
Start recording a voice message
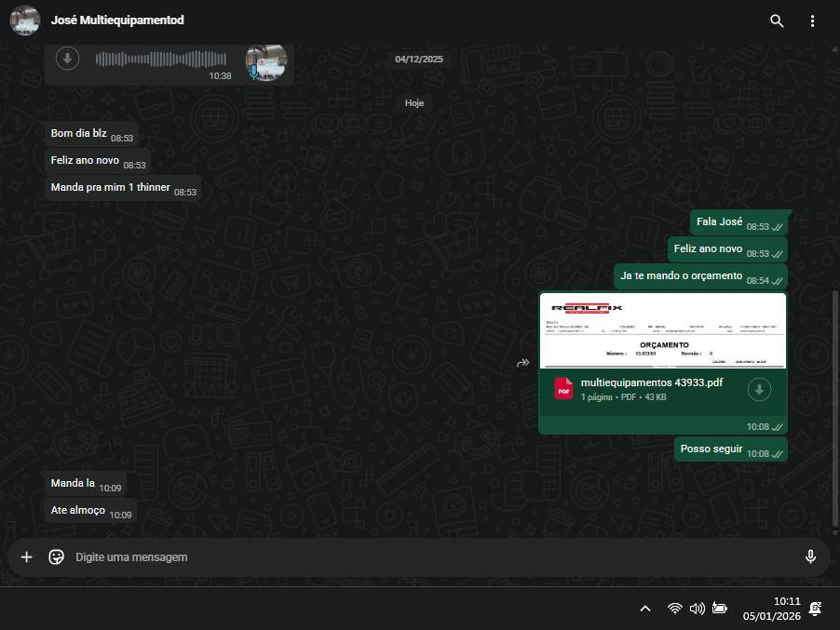click(810, 556)
